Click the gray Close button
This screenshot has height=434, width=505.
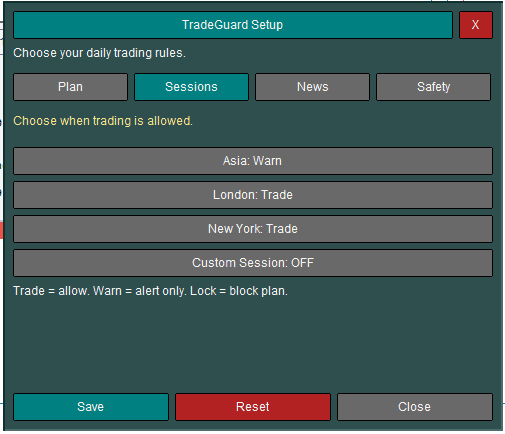[x=415, y=407]
